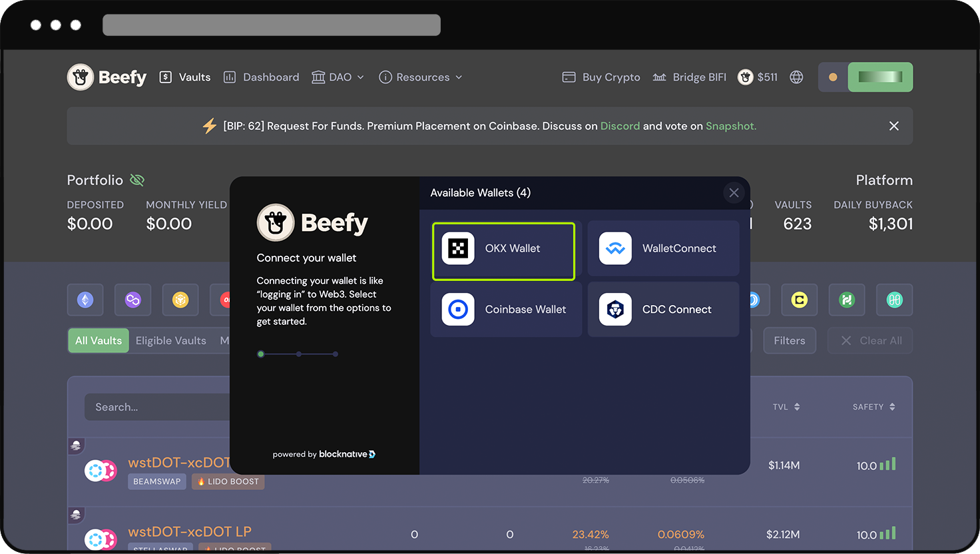Click the VAULTS 623 stat

tap(794, 216)
